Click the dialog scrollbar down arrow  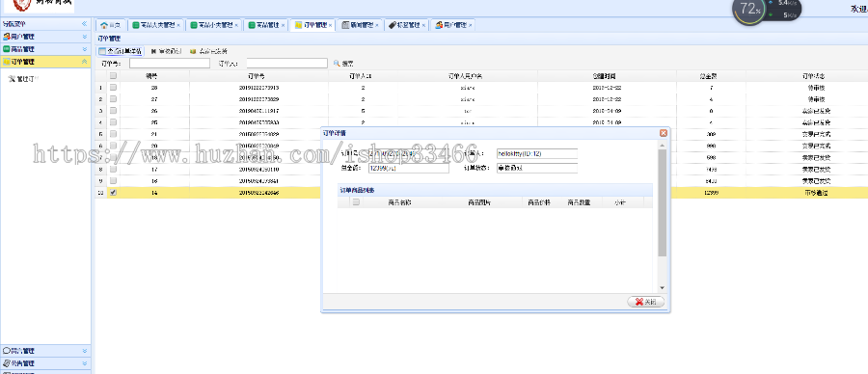662,288
